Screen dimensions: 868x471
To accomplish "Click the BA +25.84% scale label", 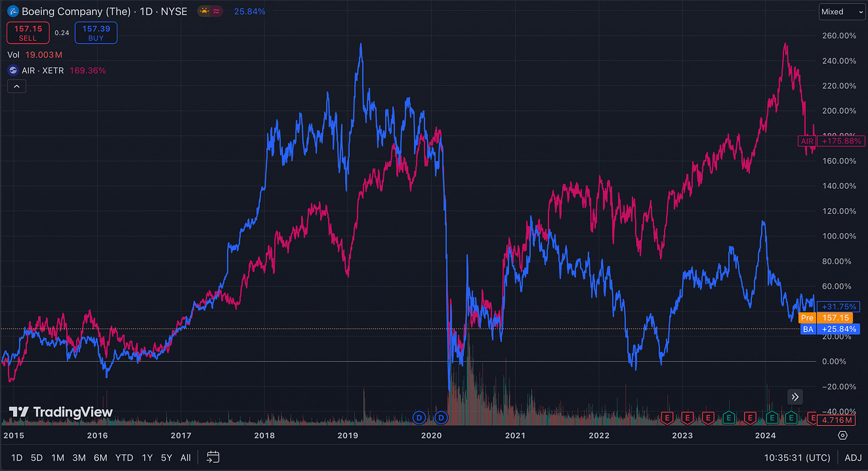I will click(832, 329).
